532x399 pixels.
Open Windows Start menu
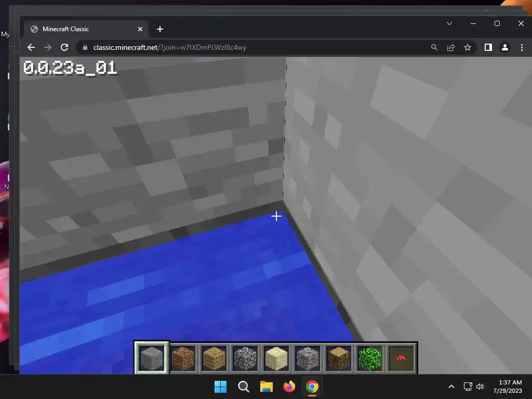(220, 387)
